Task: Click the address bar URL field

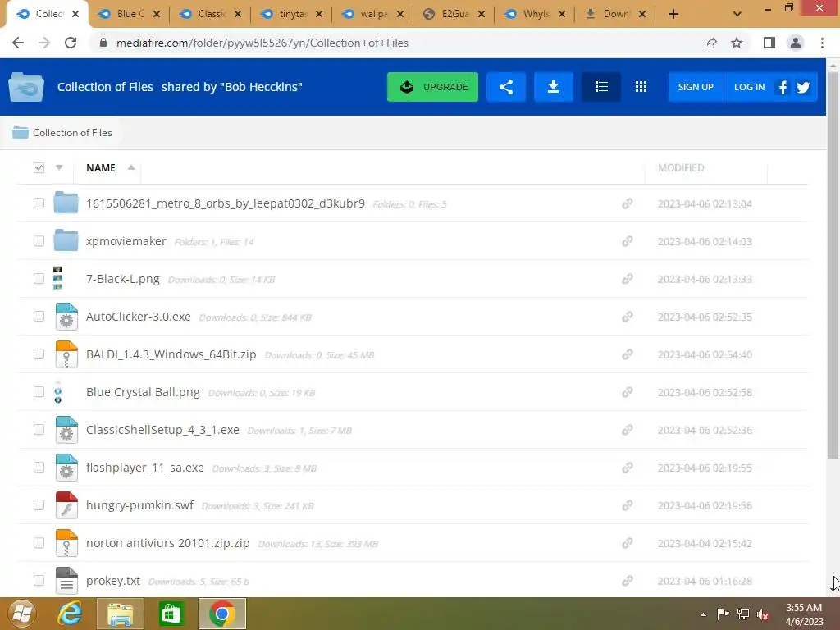Action: (396, 43)
